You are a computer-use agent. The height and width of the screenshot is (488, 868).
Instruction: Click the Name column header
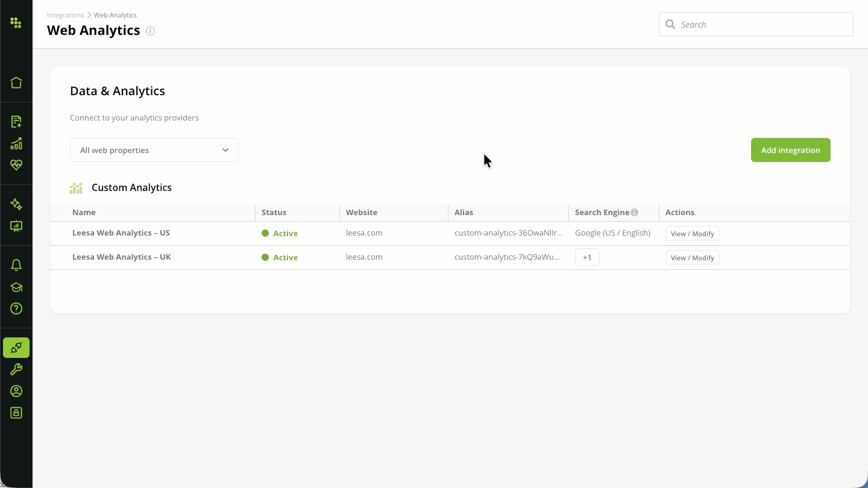(84, 212)
